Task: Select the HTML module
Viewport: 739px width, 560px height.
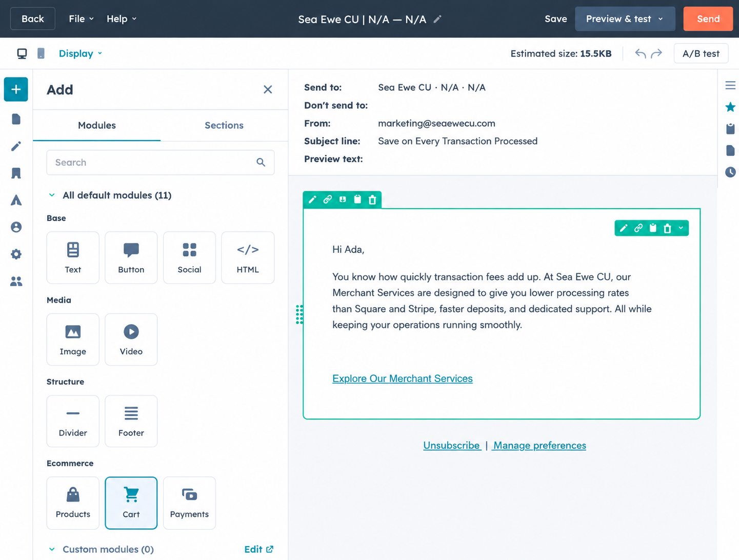Action: [248, 257]
